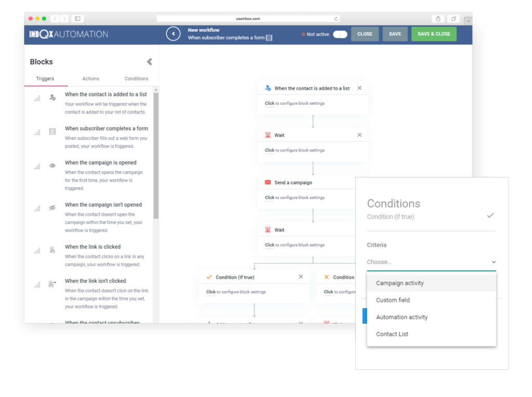The width and height of the screenshot is (532, 397).
Task: Toggle the Not active workflow switch
Action: coord(340,34)
